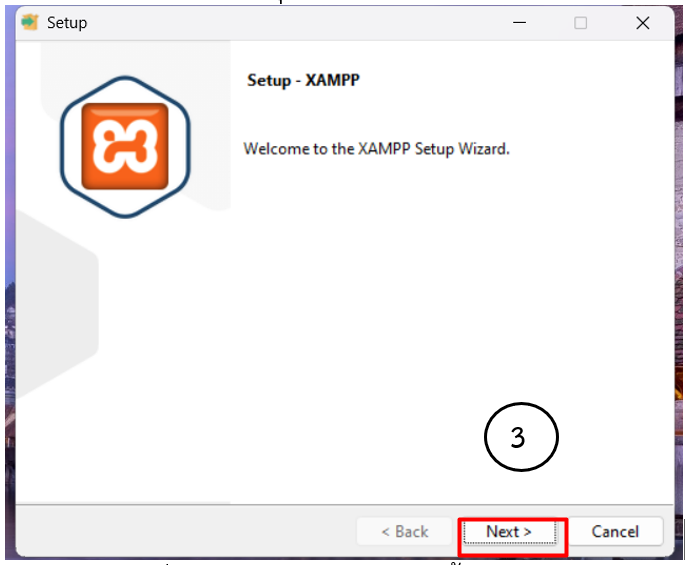
Task: Click the orange XAMPP logo
Action: point(125,146)
